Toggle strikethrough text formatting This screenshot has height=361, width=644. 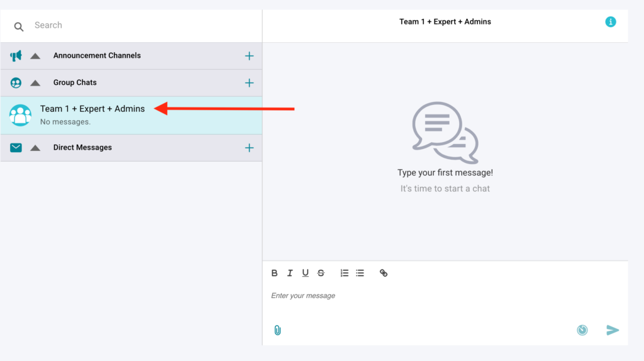(321, 273)
